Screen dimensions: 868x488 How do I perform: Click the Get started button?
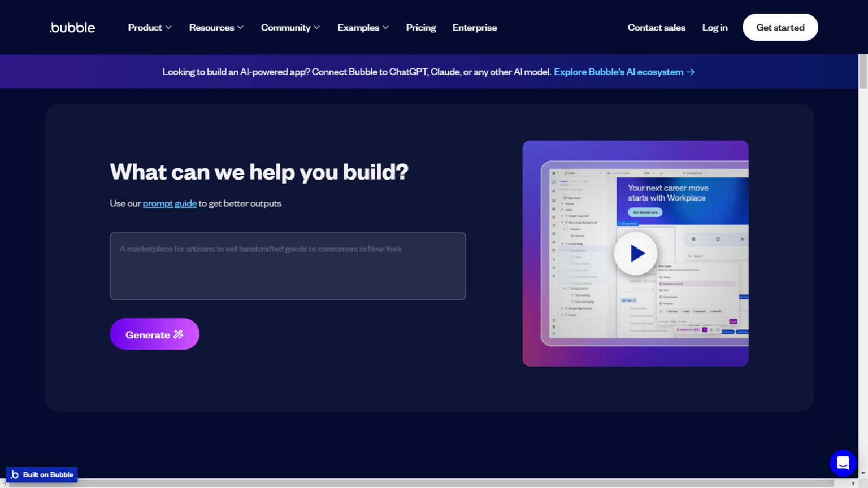(780, 27)
